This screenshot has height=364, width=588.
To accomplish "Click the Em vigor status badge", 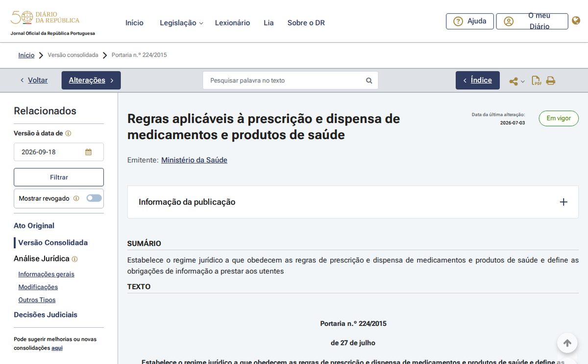I will tap(559, 118).
